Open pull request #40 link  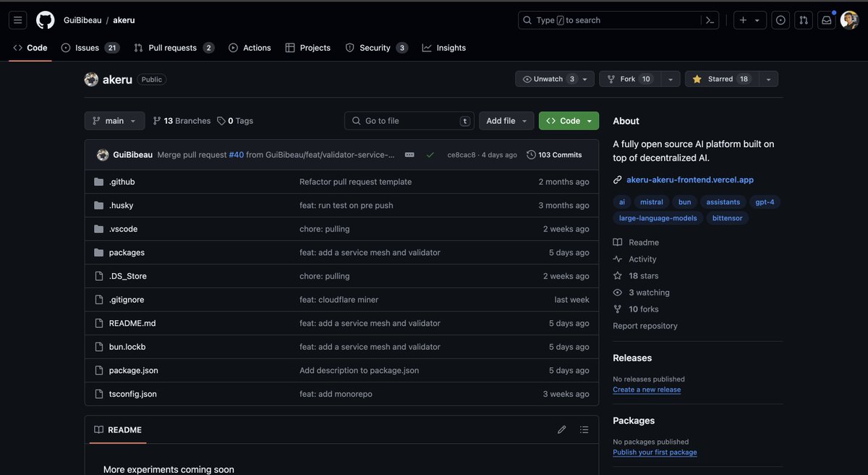(237, 155)
